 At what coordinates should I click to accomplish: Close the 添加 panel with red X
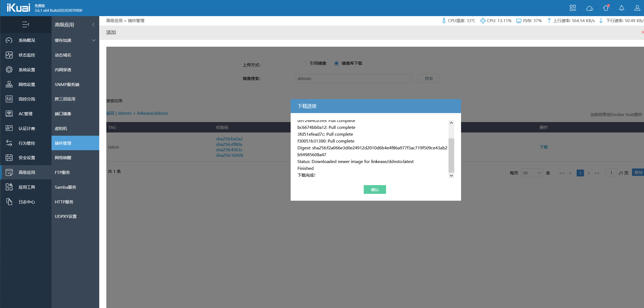642,32
